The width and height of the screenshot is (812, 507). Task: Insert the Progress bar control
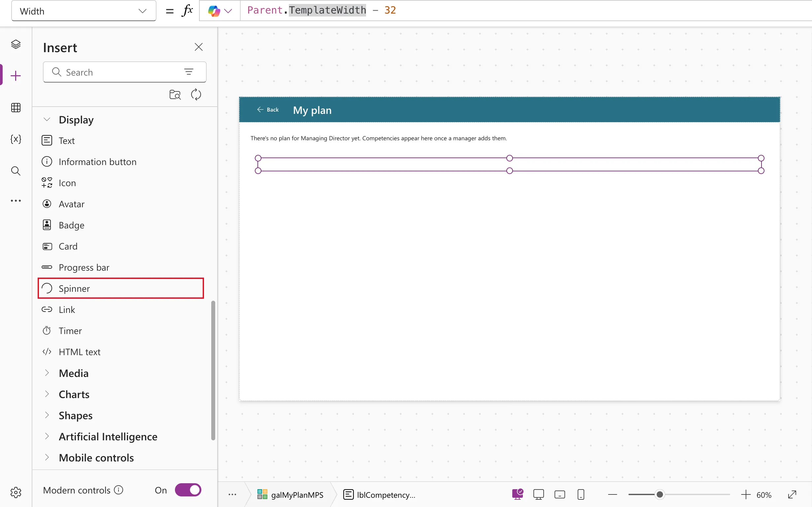[x=121, y=267]
